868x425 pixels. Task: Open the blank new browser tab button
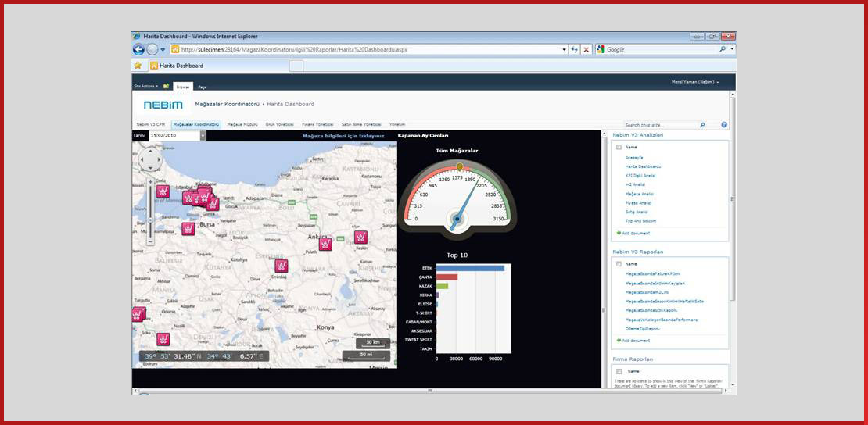pos(296,66)
